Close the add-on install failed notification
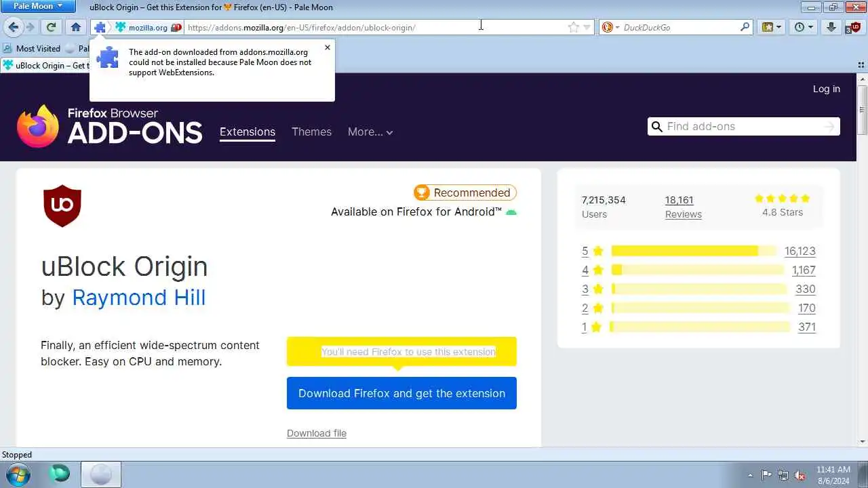The image size is (868, 488). pyautogui.click(x=328, y=47)
